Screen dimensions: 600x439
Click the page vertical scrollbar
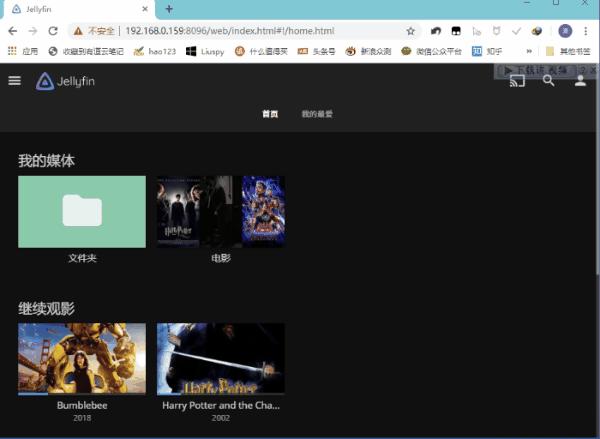(597, 168)
